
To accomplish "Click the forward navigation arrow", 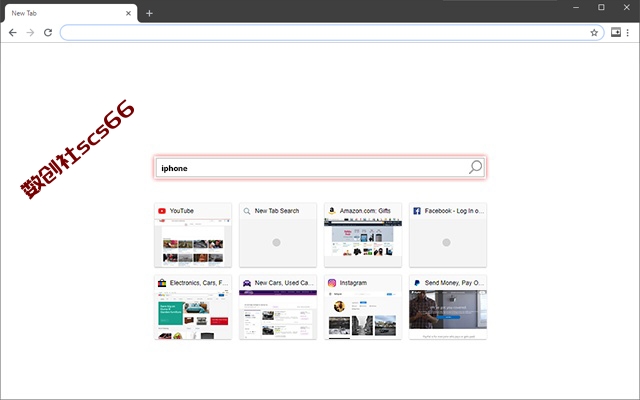I will pos(30,33).
